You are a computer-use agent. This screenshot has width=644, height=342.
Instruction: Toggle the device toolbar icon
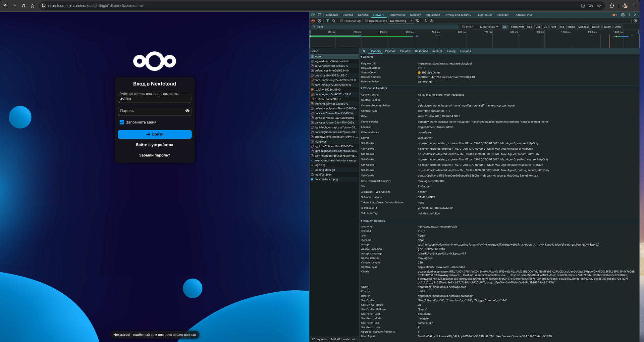[x=319, y=15]
